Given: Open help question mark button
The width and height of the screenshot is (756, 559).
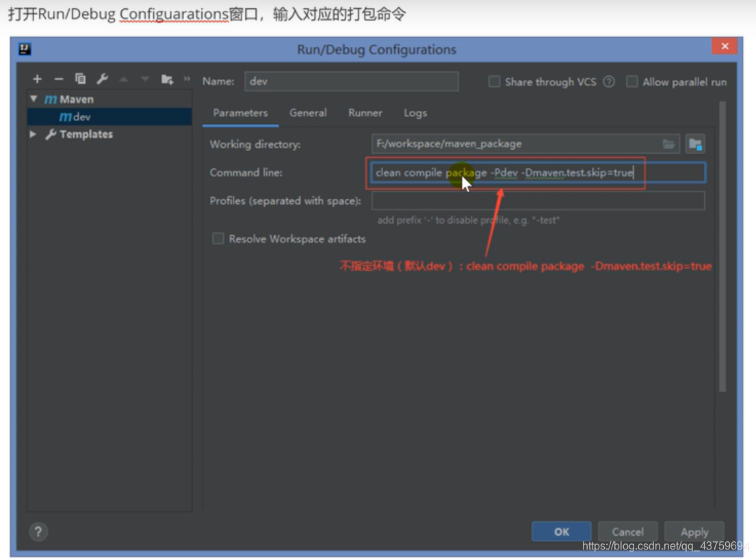Looking at the screenshot, I should [38, 532].
